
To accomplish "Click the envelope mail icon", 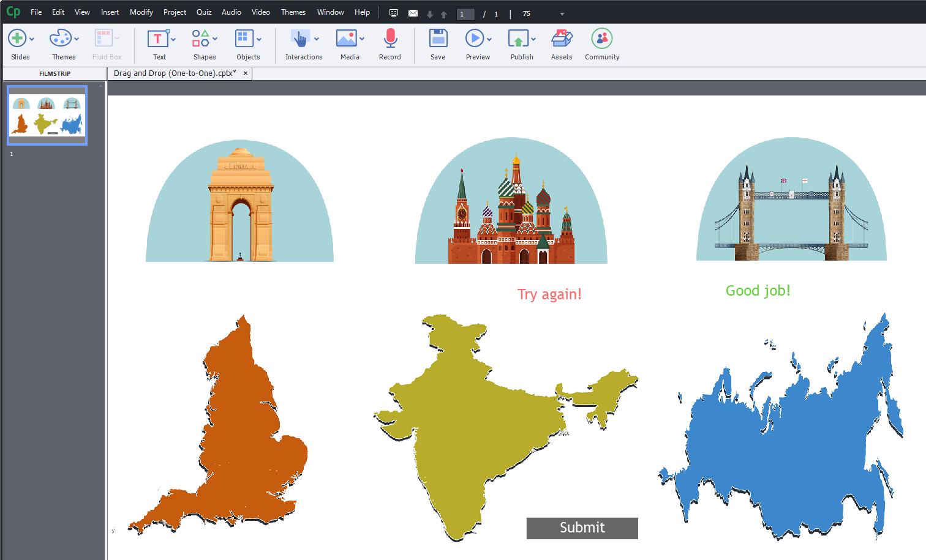I will tap(413, 13).
